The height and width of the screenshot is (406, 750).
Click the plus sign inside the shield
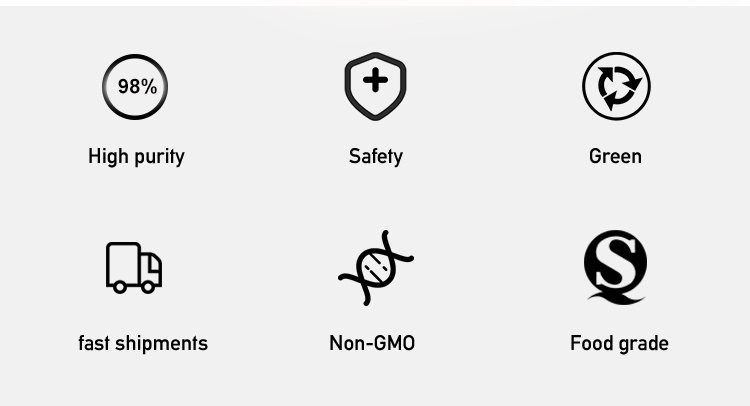(375, 81)
